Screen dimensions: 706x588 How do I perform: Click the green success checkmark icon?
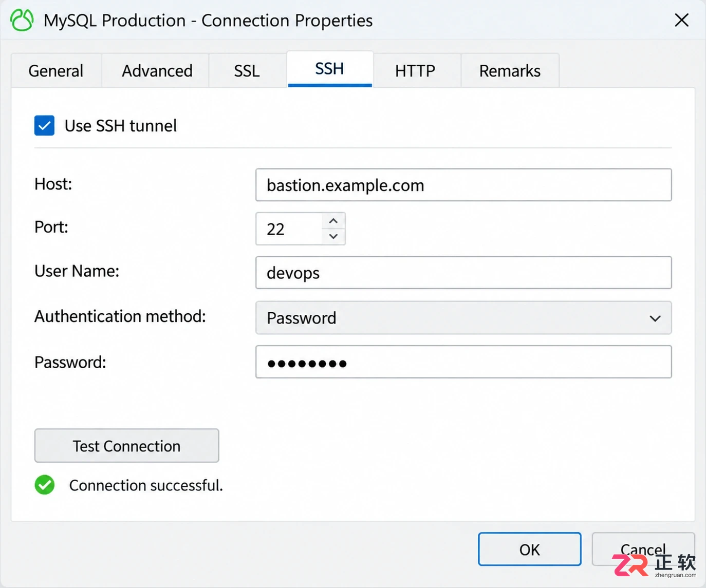click(x=45, y=485)
